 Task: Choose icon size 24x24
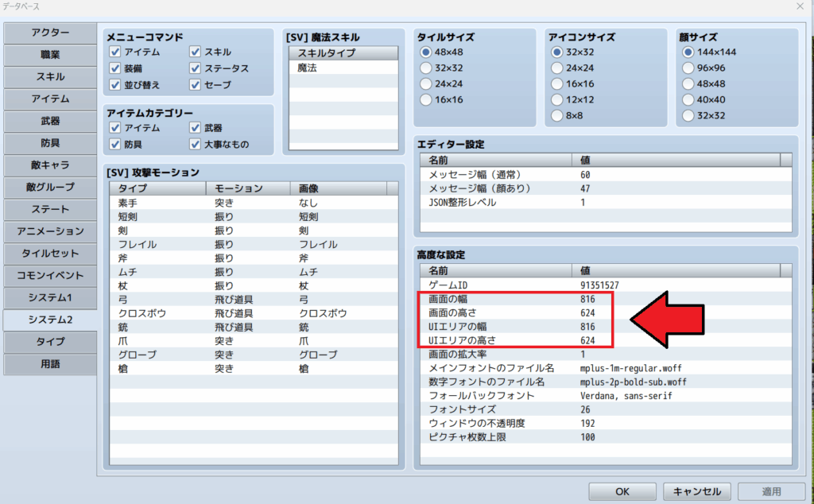click(x=557, y=68)
